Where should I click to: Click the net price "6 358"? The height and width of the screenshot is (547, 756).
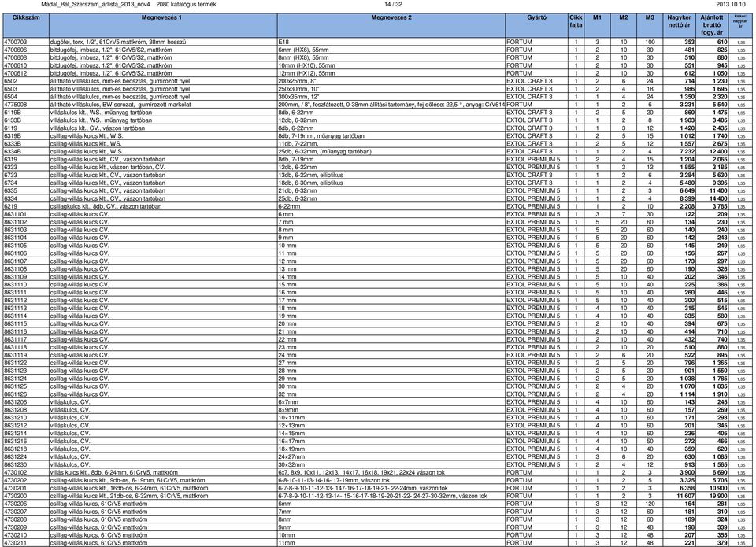pos(687,488)
